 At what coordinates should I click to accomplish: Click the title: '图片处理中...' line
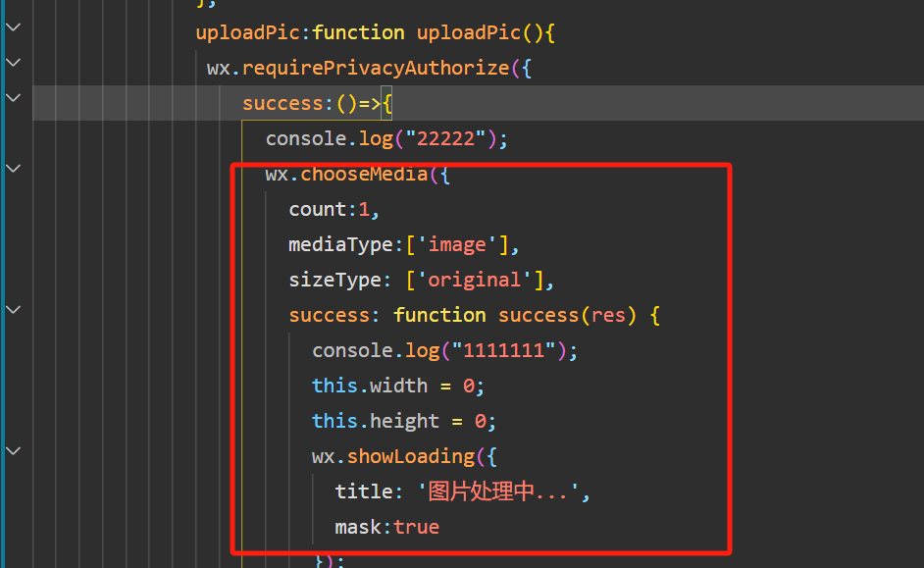(x=463, y=491)
